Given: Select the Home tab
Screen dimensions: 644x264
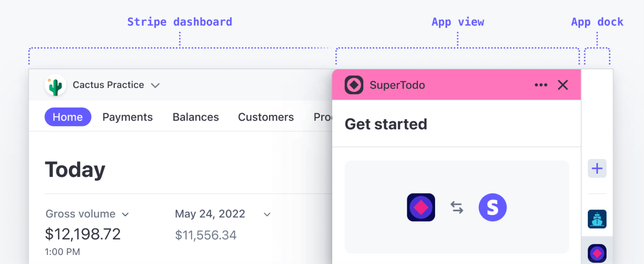Looking at the screenshot, I should click(68, 117).
